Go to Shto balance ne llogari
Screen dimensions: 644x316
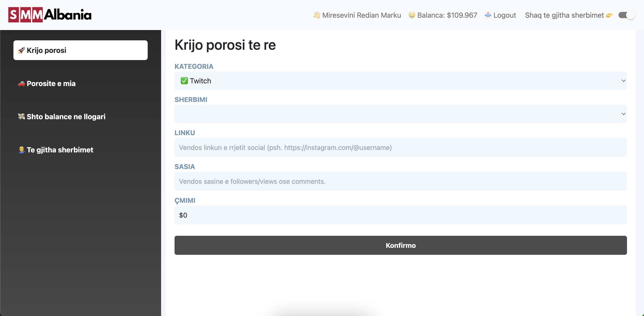pos(66,117)
